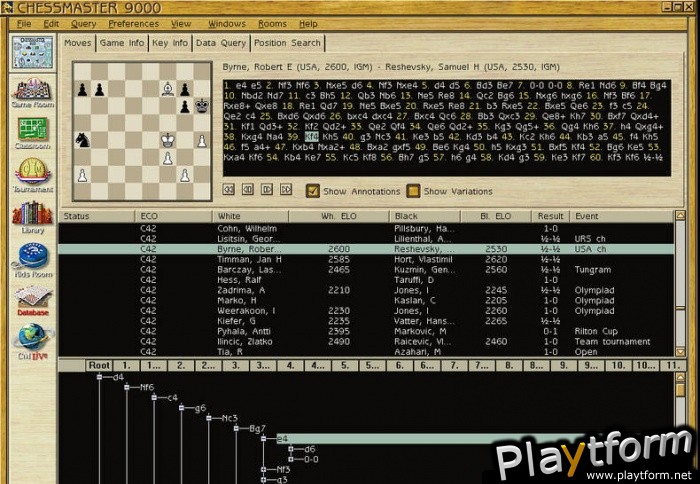This screenshot has height=484, width=700.
Task: Select move column 5. in the tree header
Action: (345, 366)
